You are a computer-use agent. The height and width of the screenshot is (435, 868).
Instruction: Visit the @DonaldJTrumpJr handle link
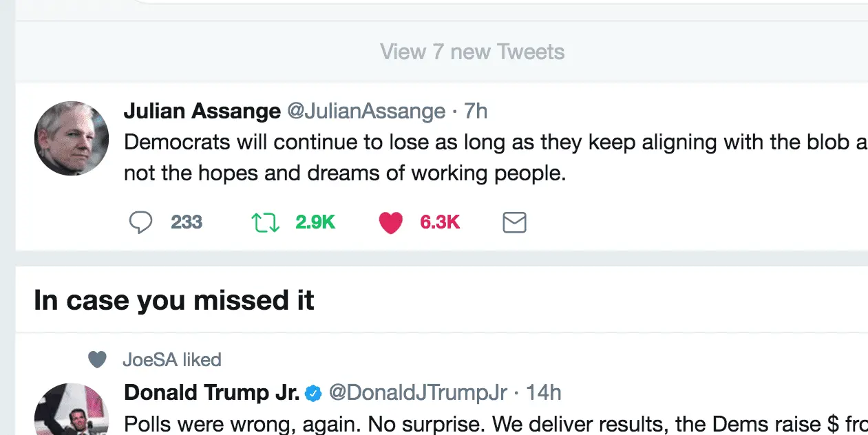pyautogui.click(x=418, y=393)
